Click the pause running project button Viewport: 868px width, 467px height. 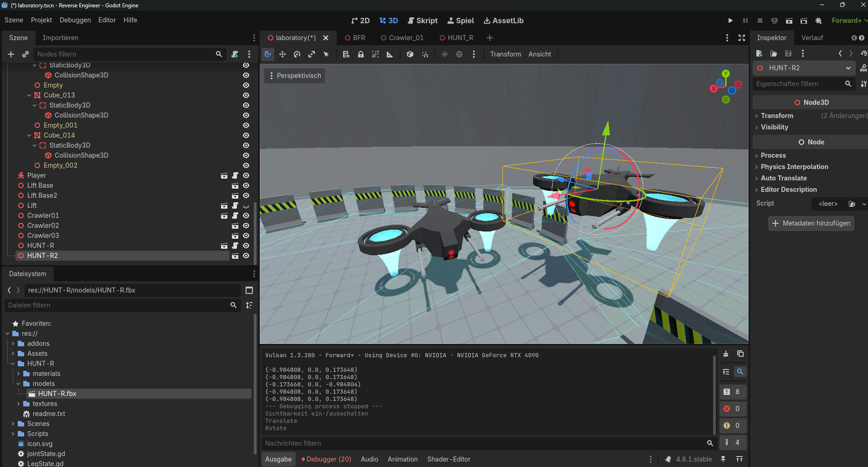(745, 21)
